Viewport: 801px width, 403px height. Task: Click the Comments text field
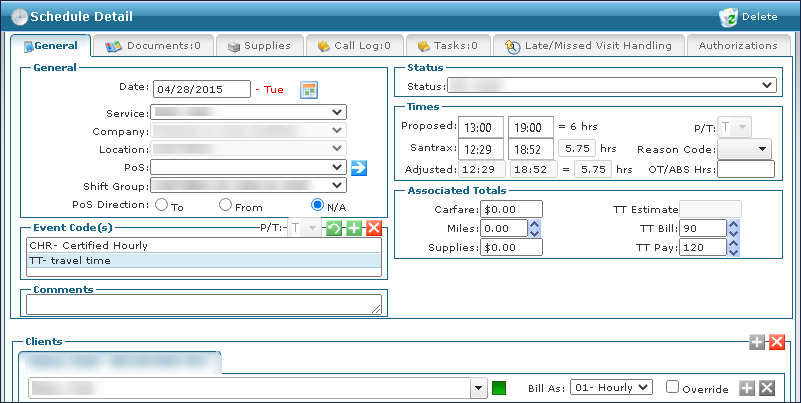point(203,304)
